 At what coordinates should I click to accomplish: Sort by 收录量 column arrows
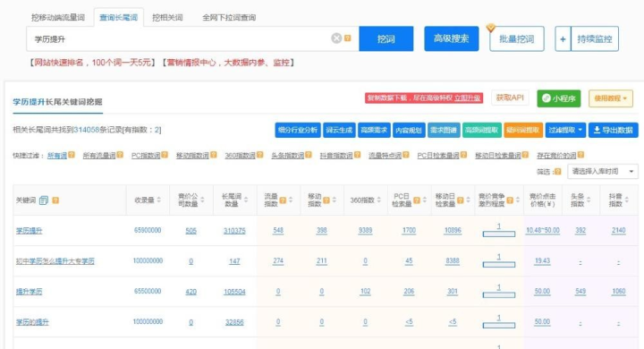(x=159, y=200)
